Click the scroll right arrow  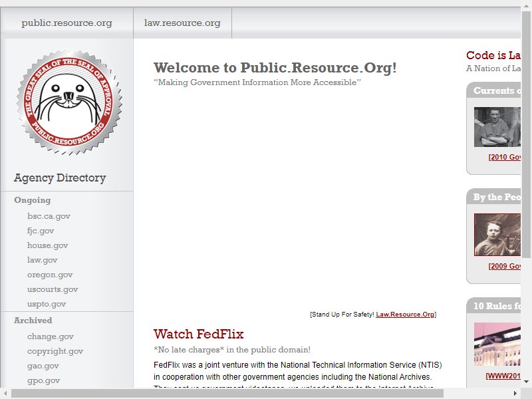[x=515, y=394]
